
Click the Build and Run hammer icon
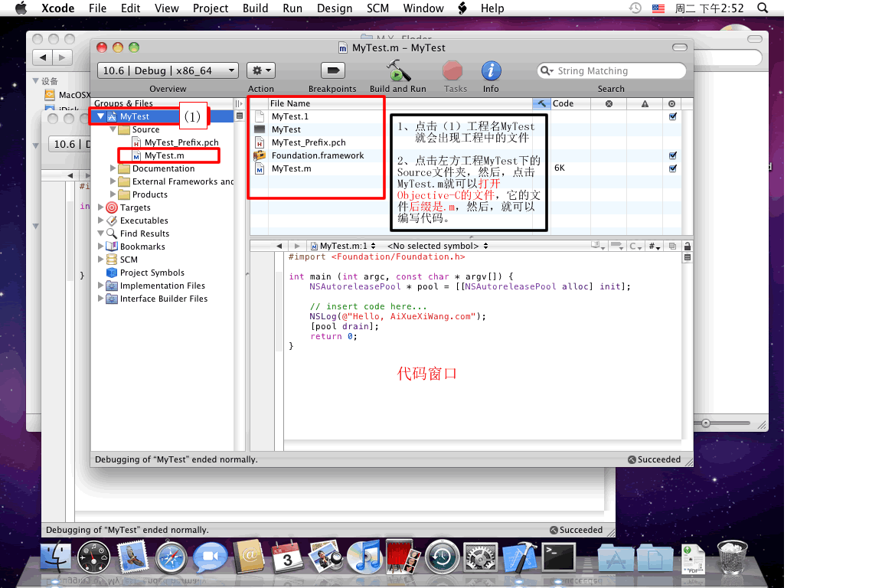click(397, 71)
